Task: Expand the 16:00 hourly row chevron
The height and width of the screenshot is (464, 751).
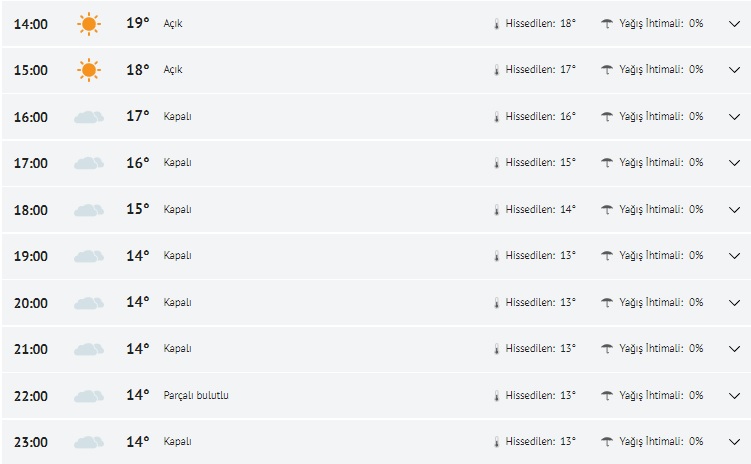Action: 734,117
